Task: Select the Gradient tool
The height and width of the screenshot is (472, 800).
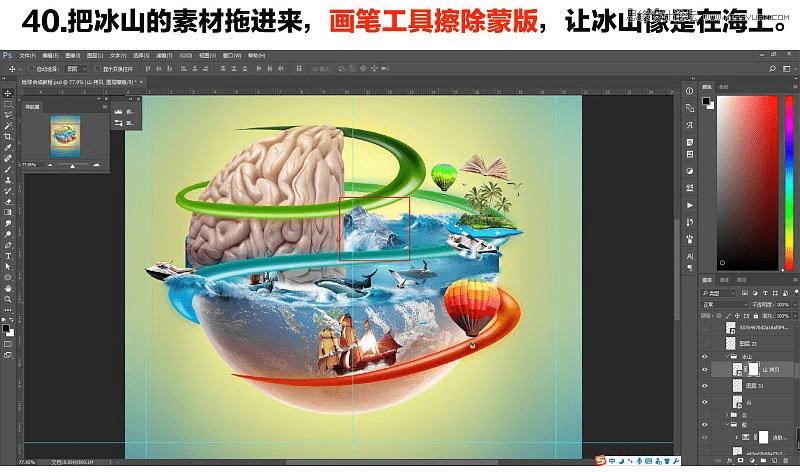Action: point(8,212)
